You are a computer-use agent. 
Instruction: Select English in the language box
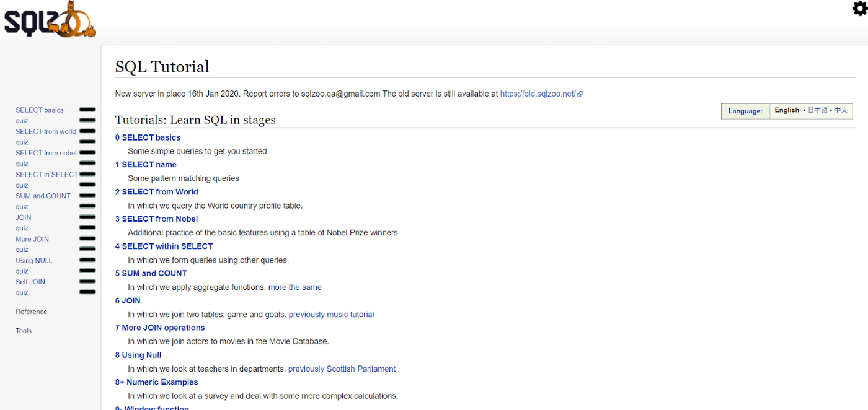[787, 110]
